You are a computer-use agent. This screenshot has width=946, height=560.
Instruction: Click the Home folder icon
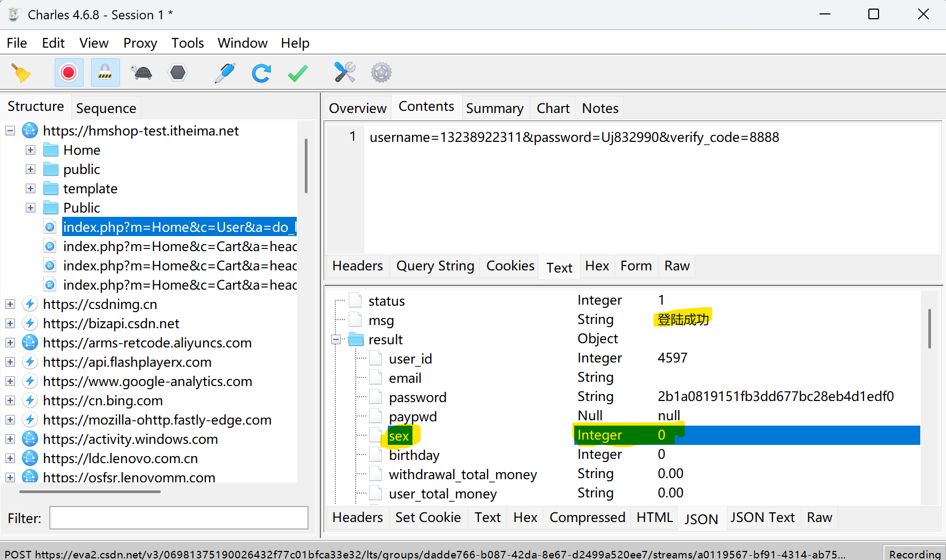coord(51,150)
